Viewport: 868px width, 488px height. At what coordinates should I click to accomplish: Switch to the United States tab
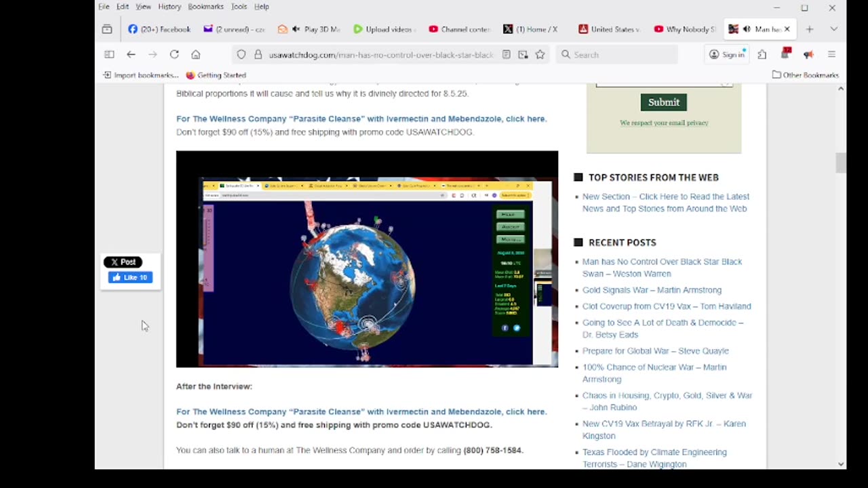tap(609, 29)
